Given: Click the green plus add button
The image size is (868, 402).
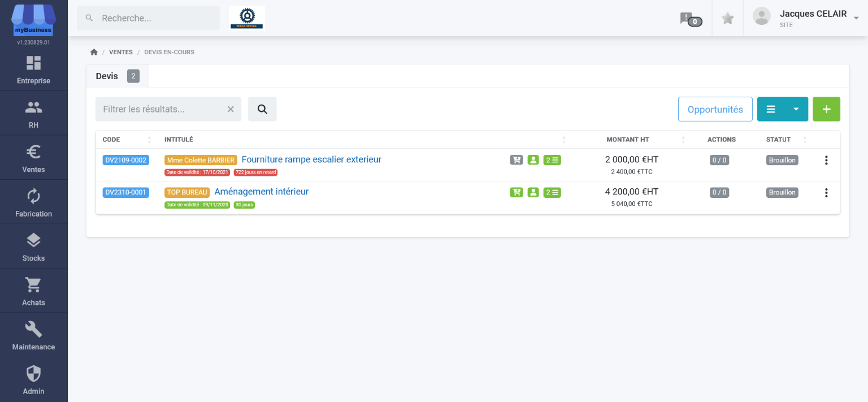Looking at the screenshot, I should (826, 109).
